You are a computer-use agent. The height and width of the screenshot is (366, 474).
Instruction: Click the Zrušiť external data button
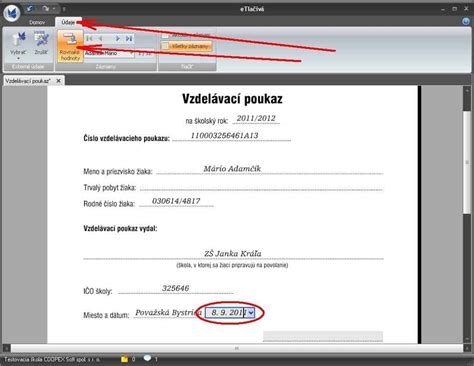click(x=41, y=44)
